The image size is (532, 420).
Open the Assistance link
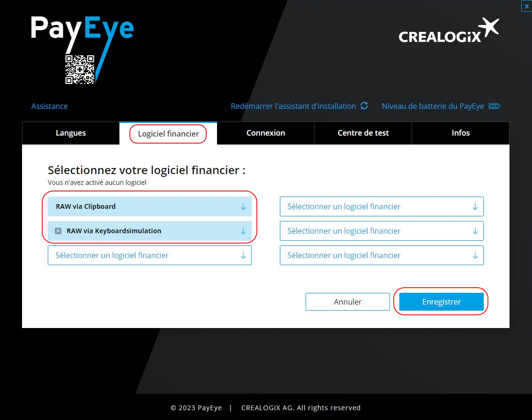pos(49,106)
